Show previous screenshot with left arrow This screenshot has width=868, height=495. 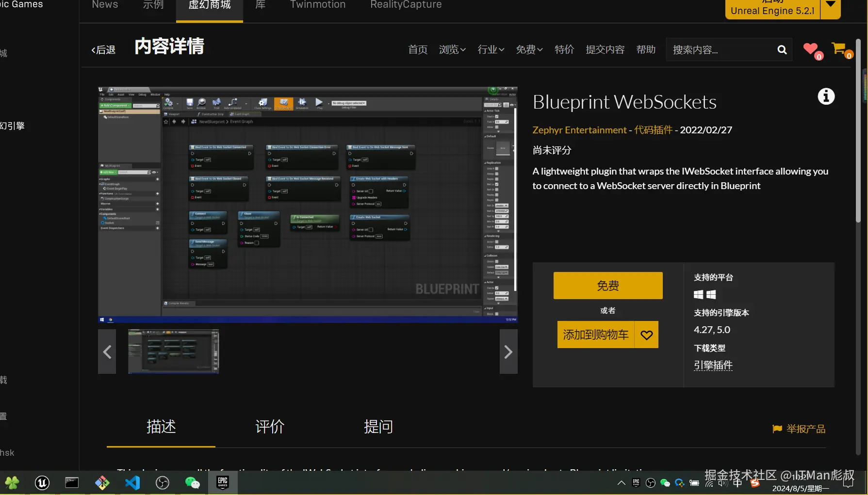pos(107,351)
